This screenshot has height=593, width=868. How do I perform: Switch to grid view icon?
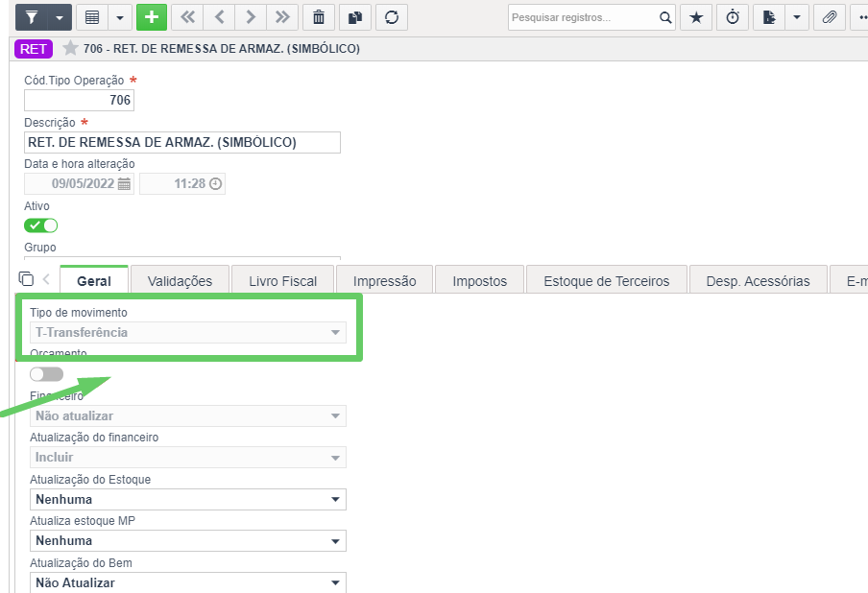coord(92,17)
